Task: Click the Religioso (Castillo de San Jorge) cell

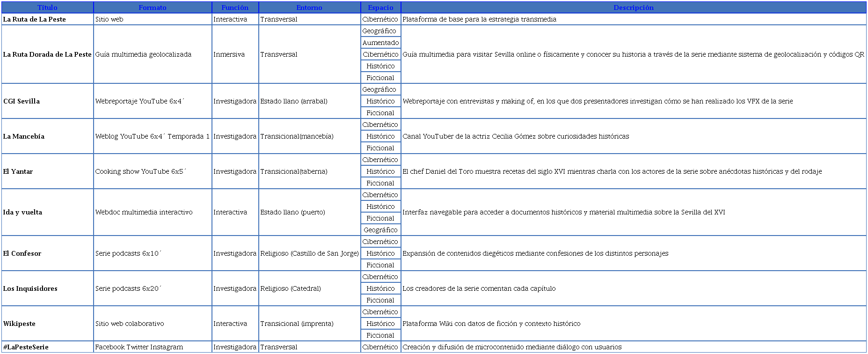Action: coord(309,253)
